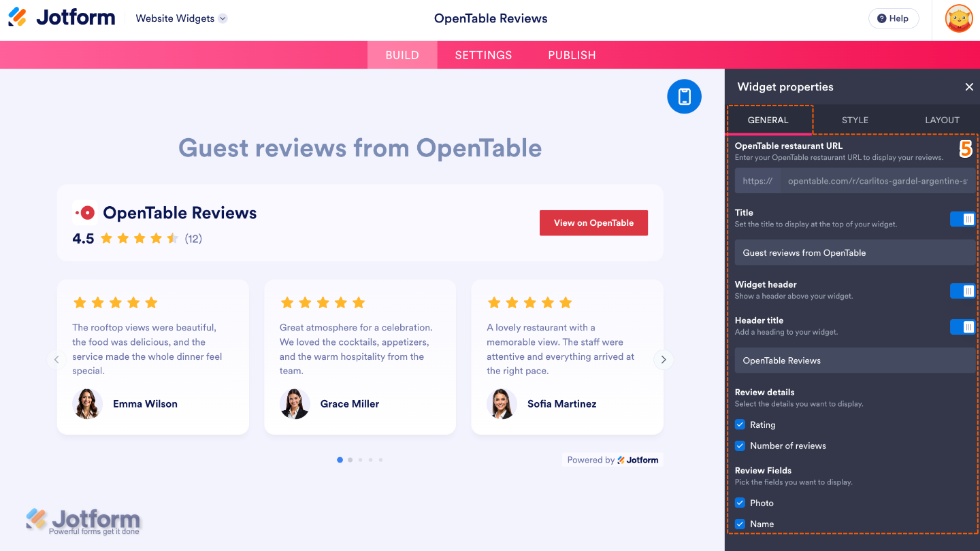Click the second carousel pagination dot
The height and width of the screenshot is (551, 980).
[350, 460]
